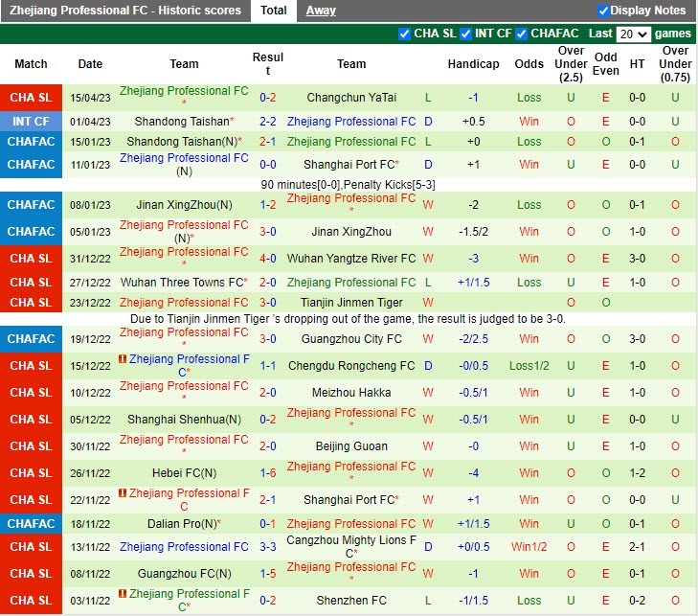Viewport: 698px width, 616px height.
Task: Click the Odd Even column header
Action: tap(605, 63)
